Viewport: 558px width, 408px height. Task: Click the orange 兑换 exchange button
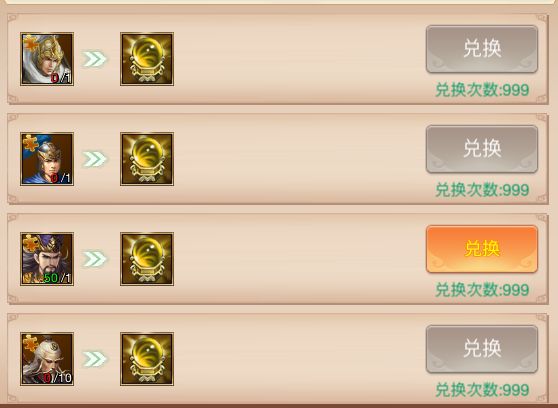482,249
